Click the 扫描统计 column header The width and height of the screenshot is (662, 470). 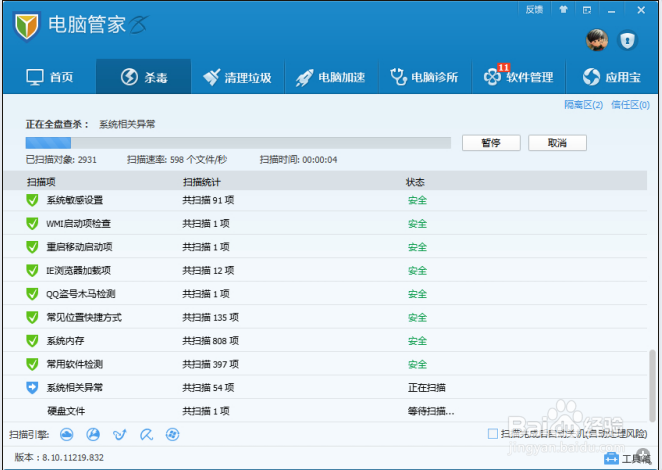point(201,182)
